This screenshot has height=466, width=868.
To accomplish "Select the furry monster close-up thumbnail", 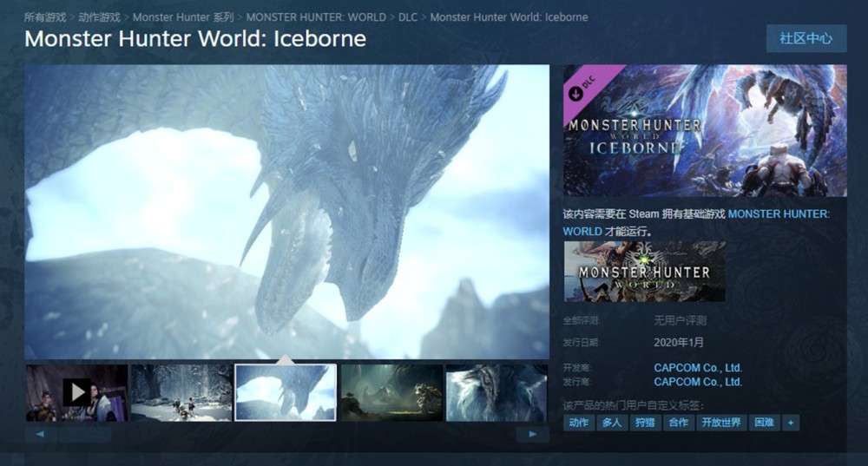I will tap(496, 392).
